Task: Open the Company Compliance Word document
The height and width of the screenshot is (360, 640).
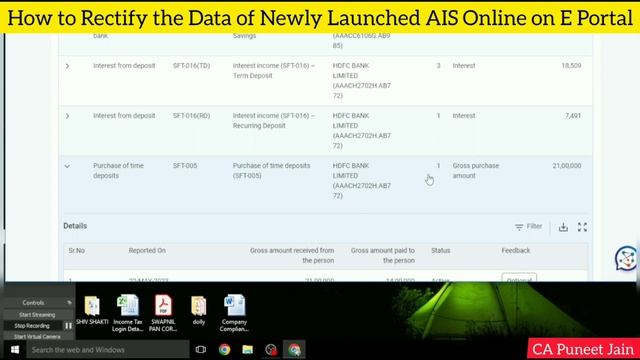Action: click(x=234, y=313)
